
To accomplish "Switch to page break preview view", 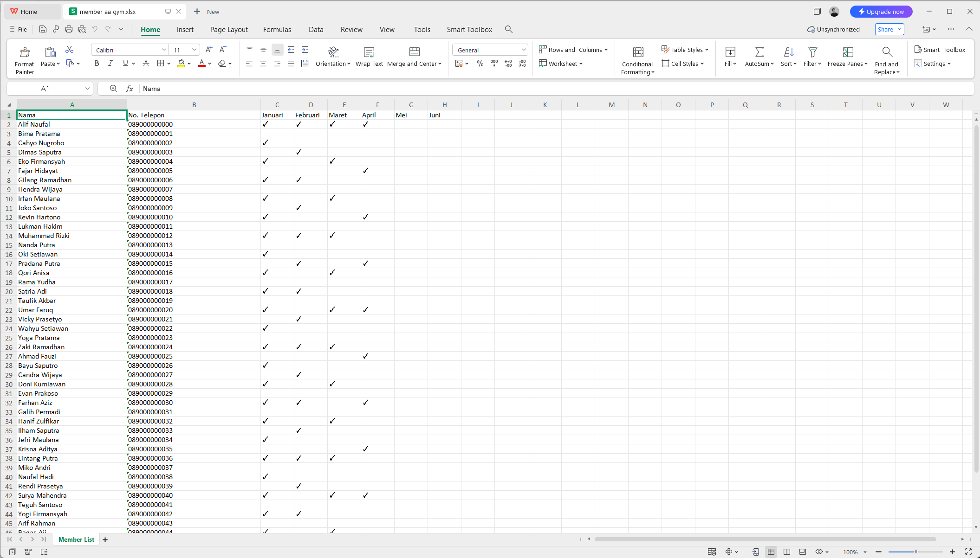I will [x=787, y=552].
